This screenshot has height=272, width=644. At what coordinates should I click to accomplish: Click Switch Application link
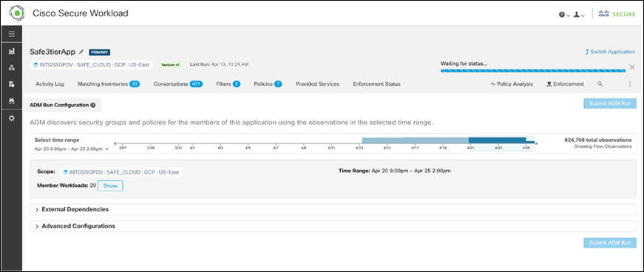(610, 52)
